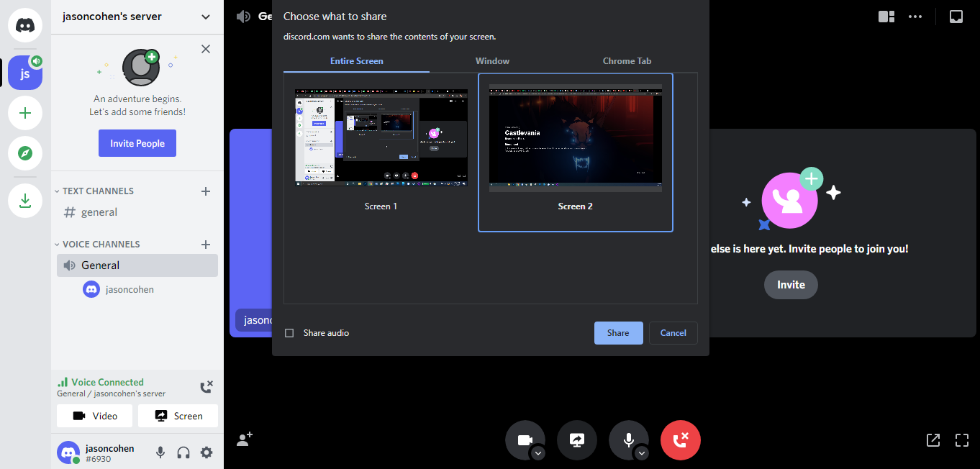
Task: Click Download Apps arrow icon
Action: click(25, 201)
